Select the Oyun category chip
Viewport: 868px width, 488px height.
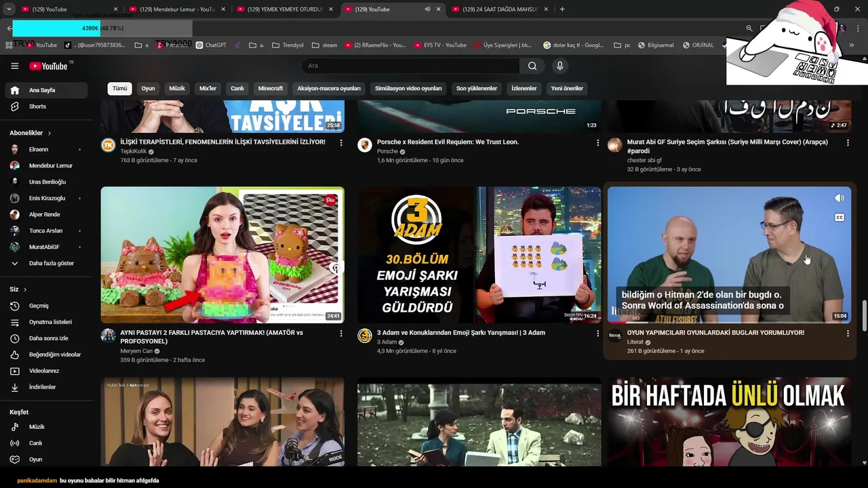pyautogui.click(x=148, y=88)
